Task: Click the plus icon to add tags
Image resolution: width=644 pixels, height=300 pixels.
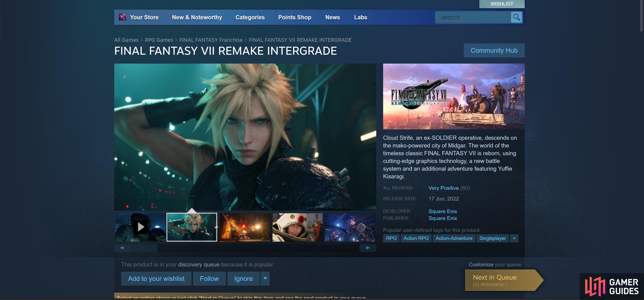Action: pyautogui.click(x=514, y=238)
